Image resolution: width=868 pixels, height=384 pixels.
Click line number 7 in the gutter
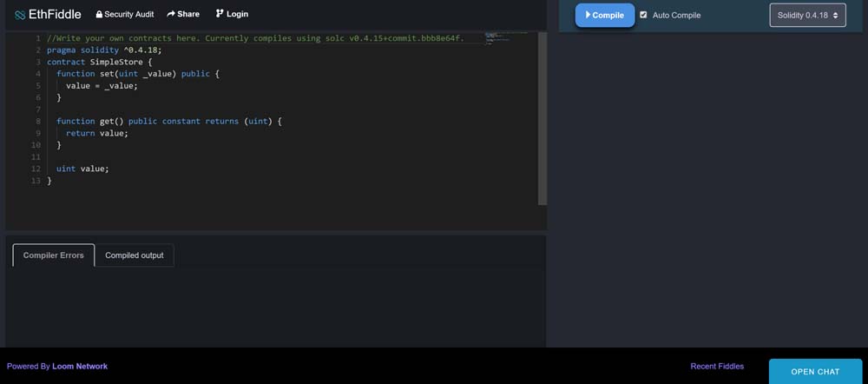37,109
